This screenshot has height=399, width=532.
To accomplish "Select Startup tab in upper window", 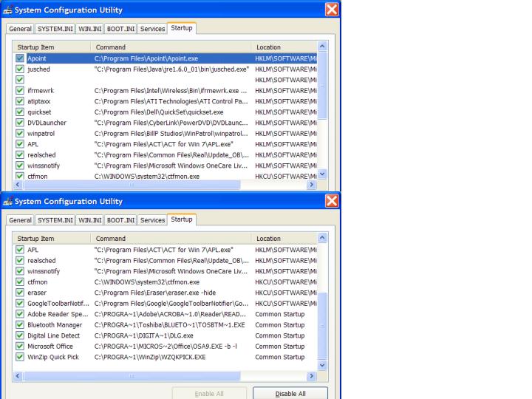I will pos(182,28).
